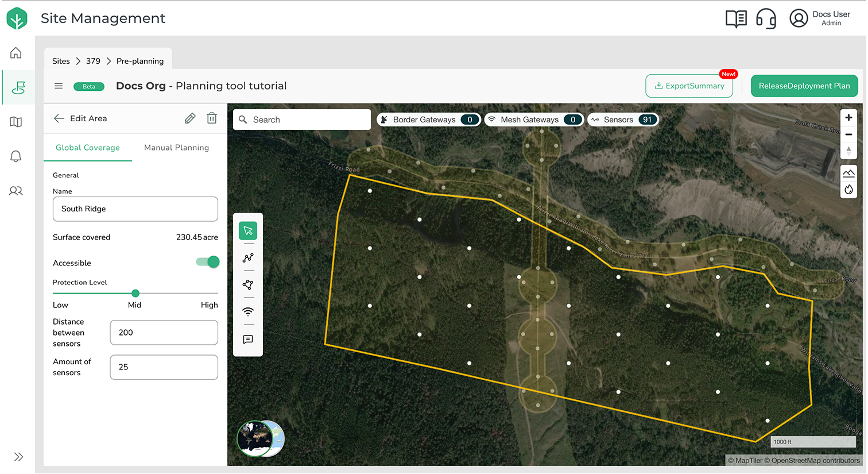This screenshot has height=474, width=868.
Task: Open the Docs User account menu
Action: point(819,18)
